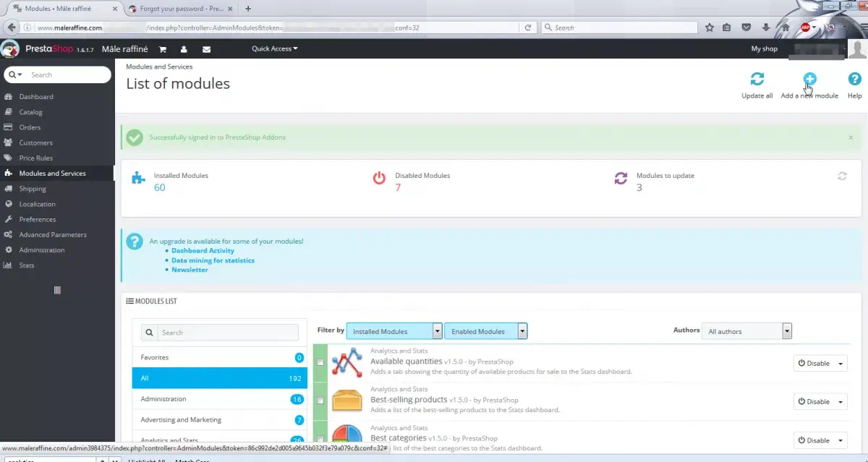This screenshot has height=462, width=868.
Task: Disable the Best-selling products module
Action: click(x=814, y=401)
